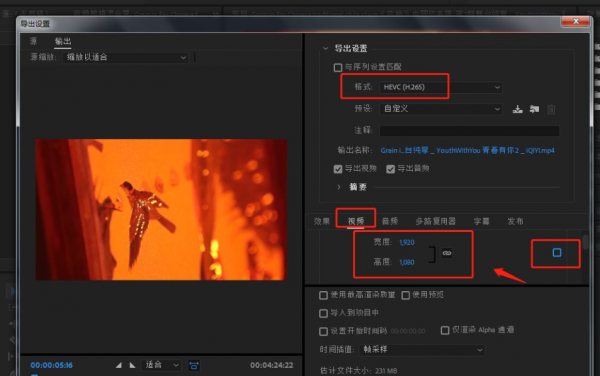Viewport: 600px width, 376px height.
Task: Open the 多路复用器 tab
Action: 435,221
